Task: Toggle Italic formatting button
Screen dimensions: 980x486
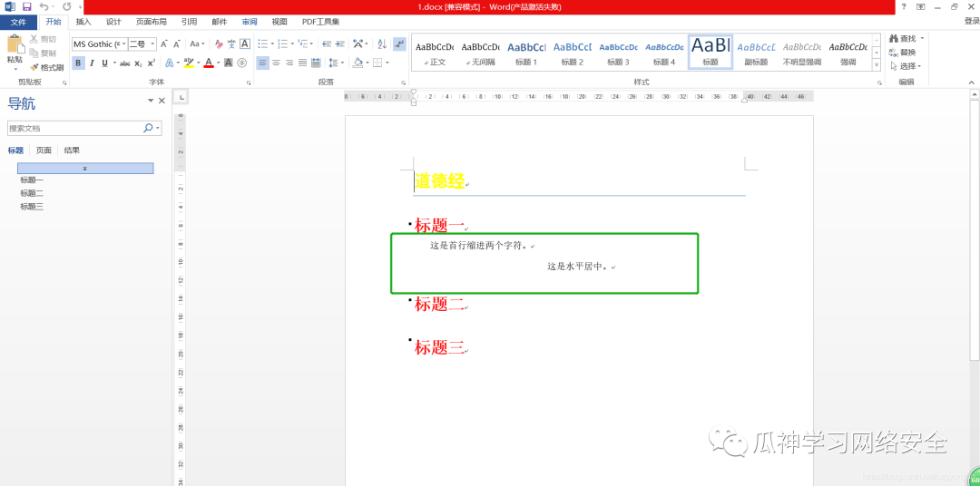Action: tap(92, 63)
